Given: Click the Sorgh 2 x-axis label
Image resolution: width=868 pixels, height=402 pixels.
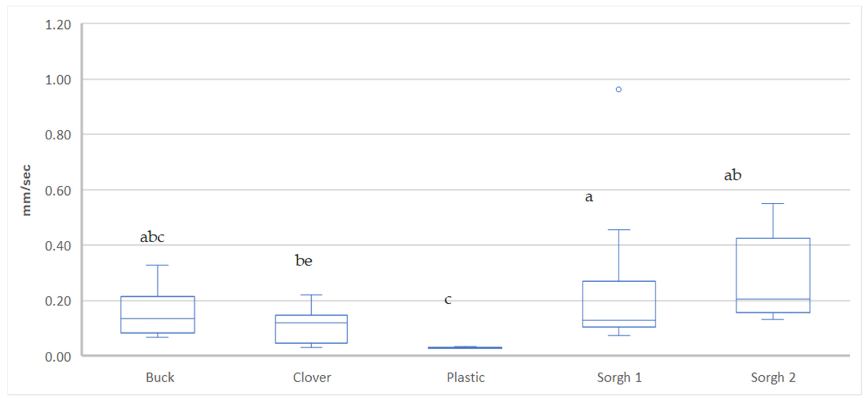Looking at the screenshot, I should pyautogui.click(x=773, y=377).
